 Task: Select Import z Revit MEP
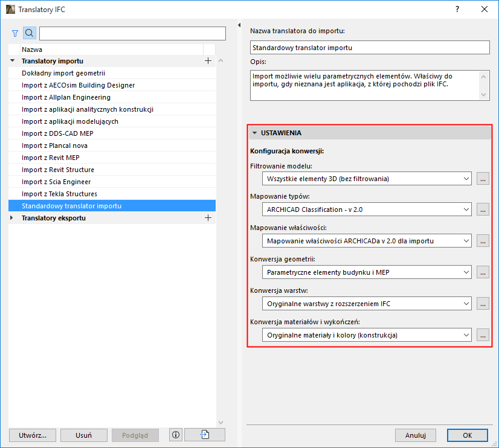click(112, 158)
